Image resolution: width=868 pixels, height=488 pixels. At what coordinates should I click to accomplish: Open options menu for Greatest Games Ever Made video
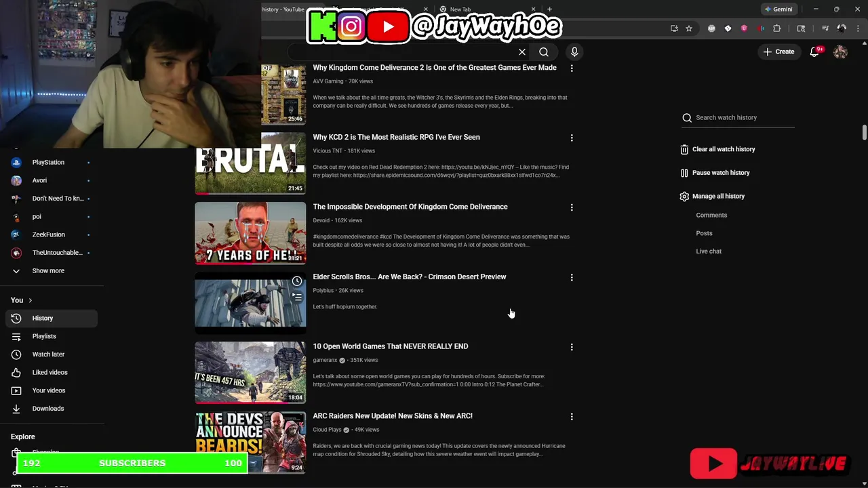coord(572,68)
